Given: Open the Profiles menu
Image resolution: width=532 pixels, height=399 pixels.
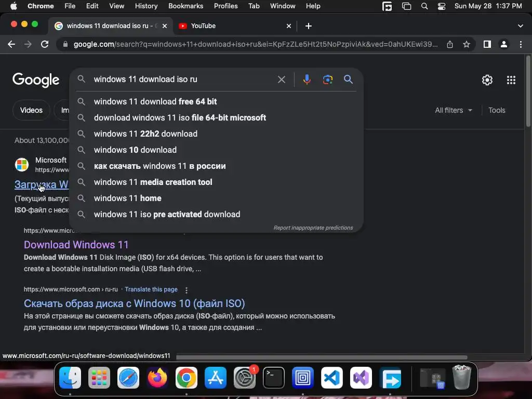Looking at the screenshot, I should pyautogui.click(x=225, y=6).
